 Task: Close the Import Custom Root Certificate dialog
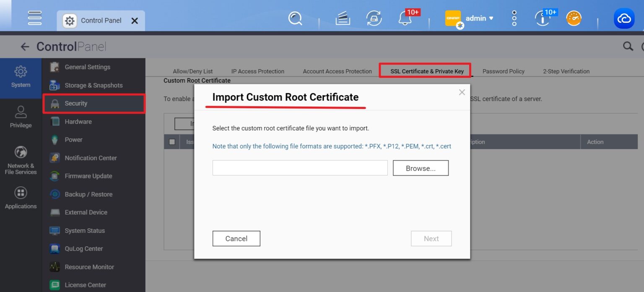tap(462, 92)
